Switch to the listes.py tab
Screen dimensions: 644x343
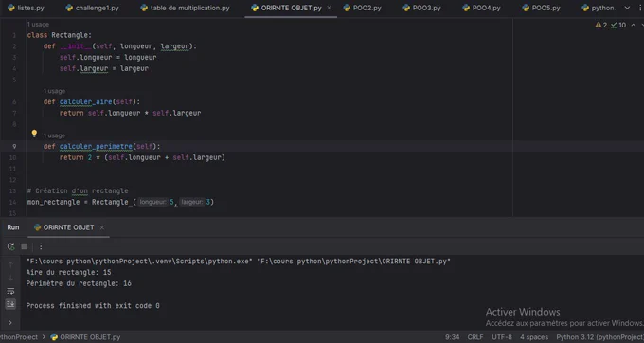(x=26, y=8)
